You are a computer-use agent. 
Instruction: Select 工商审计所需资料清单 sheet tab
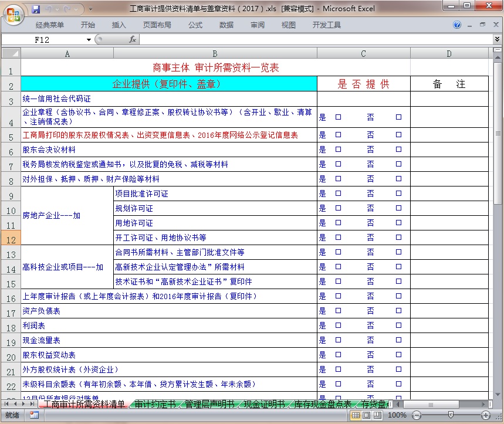[84, 404]
